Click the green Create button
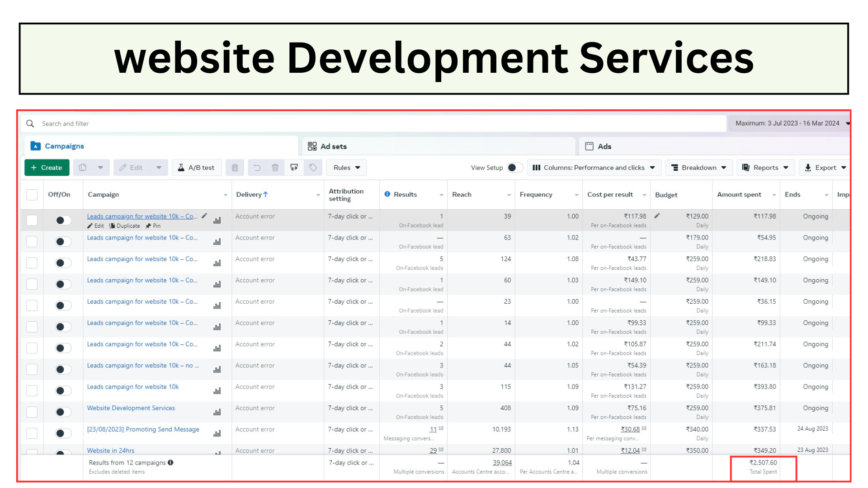This screenshot has height=488, width=868. click(47, 168)
